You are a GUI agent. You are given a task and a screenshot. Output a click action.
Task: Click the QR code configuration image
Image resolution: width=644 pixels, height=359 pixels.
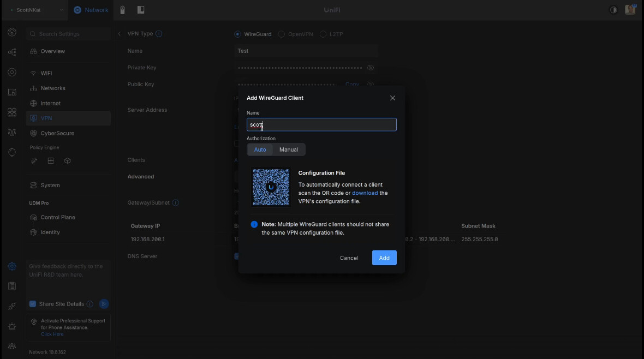[x=271, y=187]
